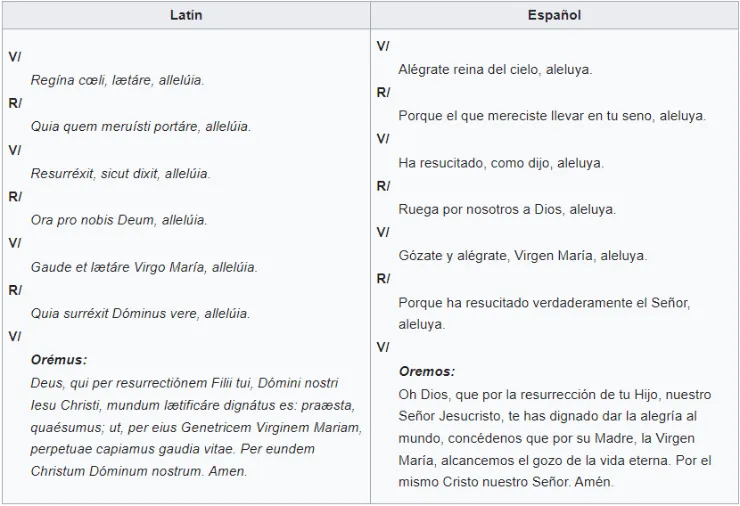This screenshot has width=740, height=506.
Task: Select "Gózate y alégrate, Virgen María, aleluya."
Action: point(522,255)
